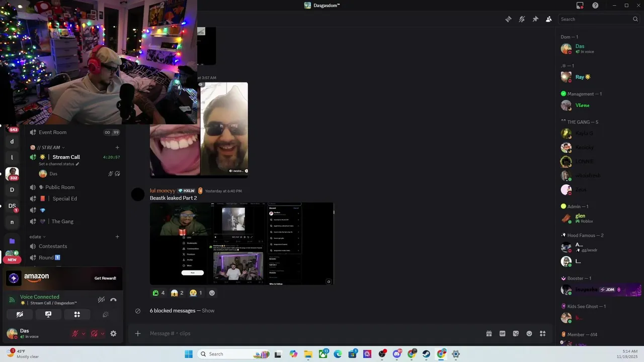Join the Contestants voice channel
The height and width of the screenshot is (362, 644).
(74, 246)
